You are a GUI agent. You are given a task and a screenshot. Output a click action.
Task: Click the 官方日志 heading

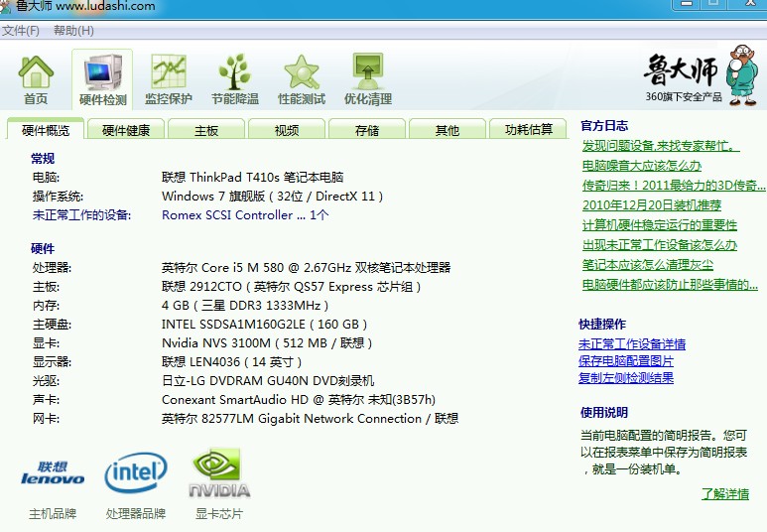coord(604,126)
